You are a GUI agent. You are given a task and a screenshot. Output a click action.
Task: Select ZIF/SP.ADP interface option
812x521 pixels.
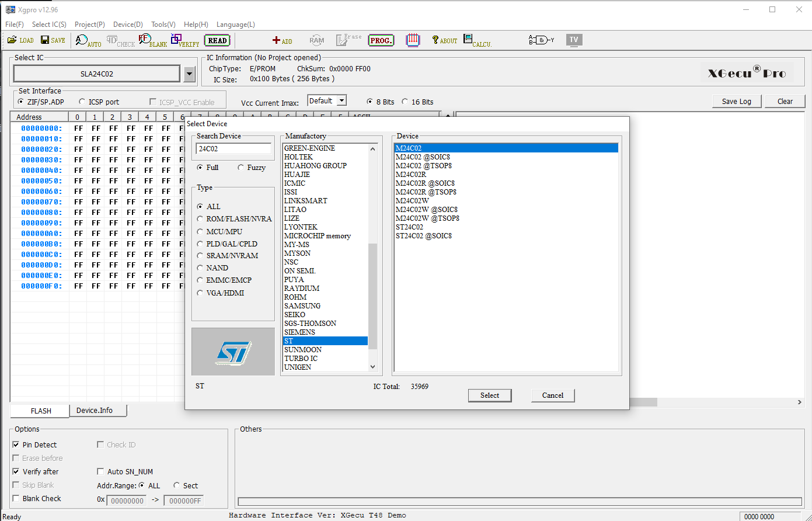41,102
